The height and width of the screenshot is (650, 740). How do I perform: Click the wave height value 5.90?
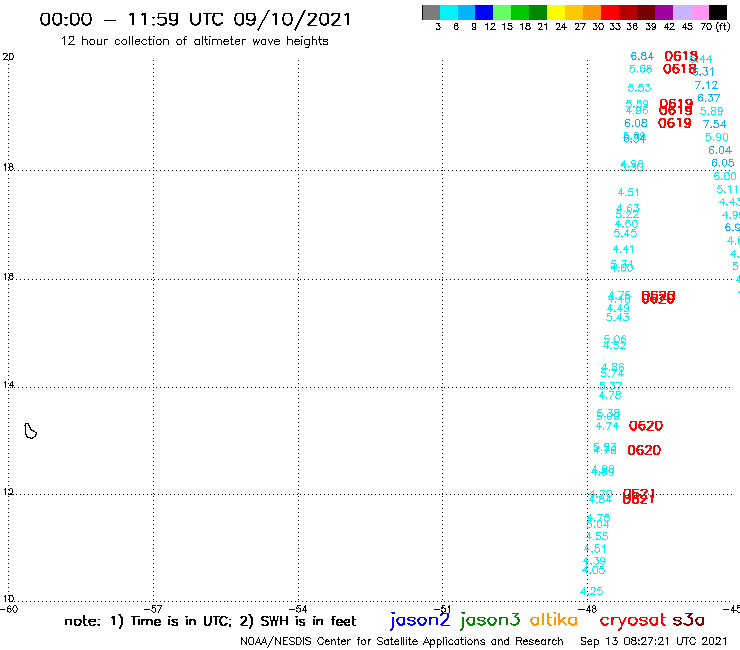[717, 137]
